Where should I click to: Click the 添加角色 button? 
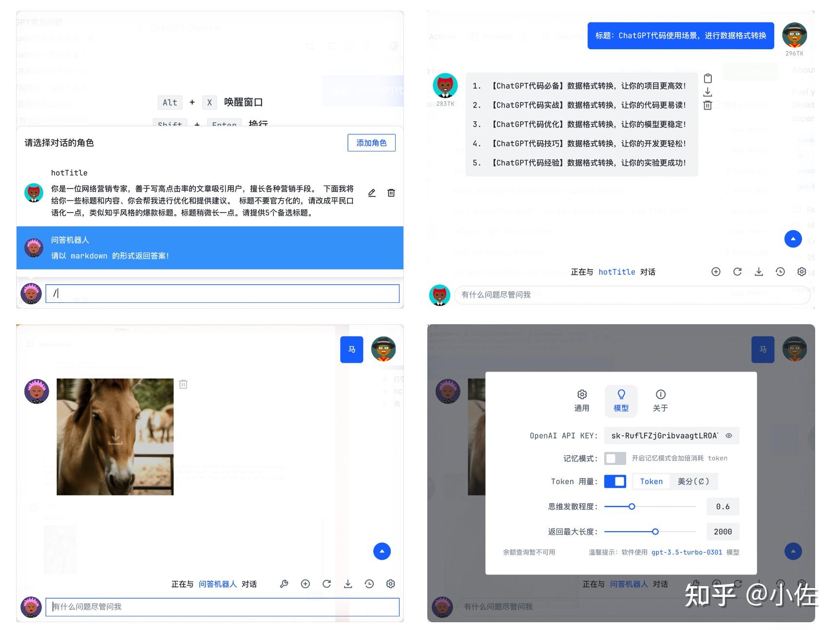click(x=371, y=143)
